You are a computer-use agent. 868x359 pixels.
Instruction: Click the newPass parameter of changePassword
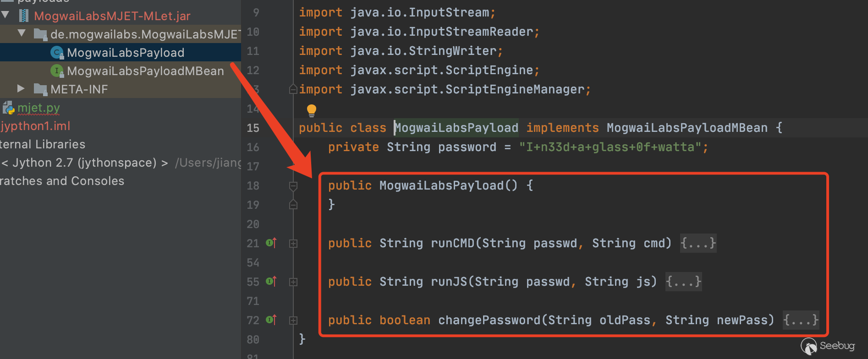click(742, 320)
